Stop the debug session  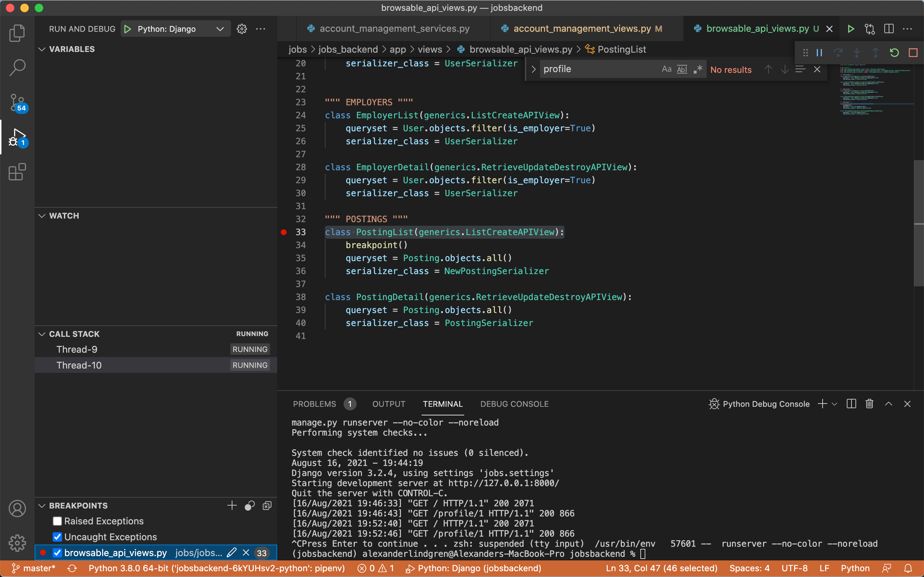pyautogui.click(x=913, y=53)
